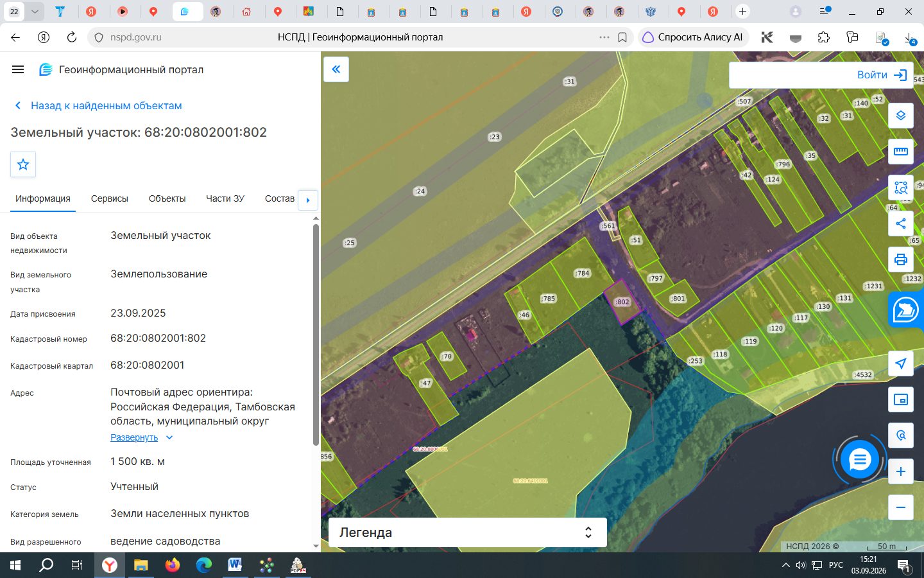Launch Firefox from the taskbar
This screenshot has height=578, width=924.
pos(173,565)
